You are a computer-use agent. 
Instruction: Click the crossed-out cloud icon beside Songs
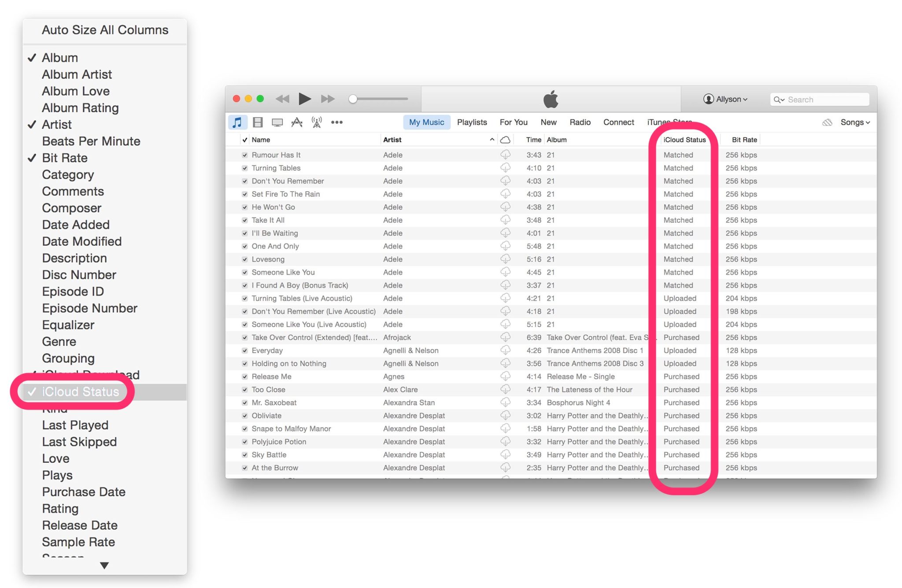pos(827,122)
